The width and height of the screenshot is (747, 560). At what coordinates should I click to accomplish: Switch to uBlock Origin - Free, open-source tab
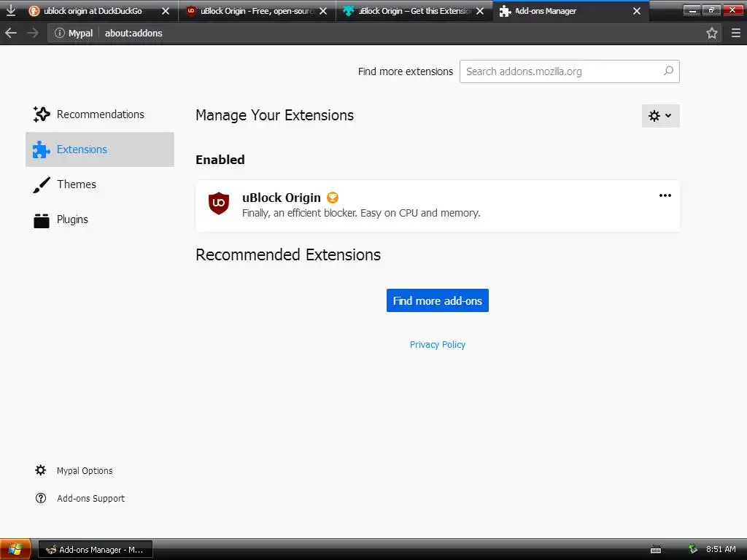point(258,10)
